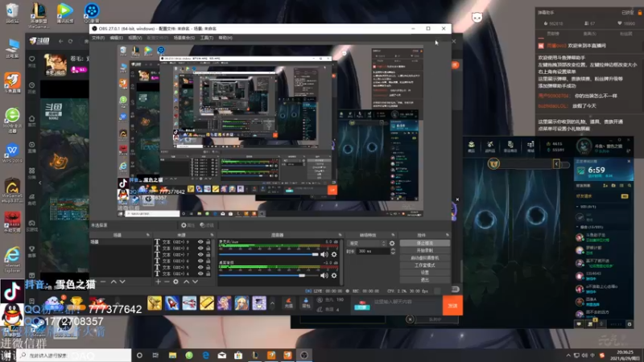The image size is (644, 362).
Task: Open Microsoft Edge from the taskbar
Action: pyautogui.click(x=206, y=356)
